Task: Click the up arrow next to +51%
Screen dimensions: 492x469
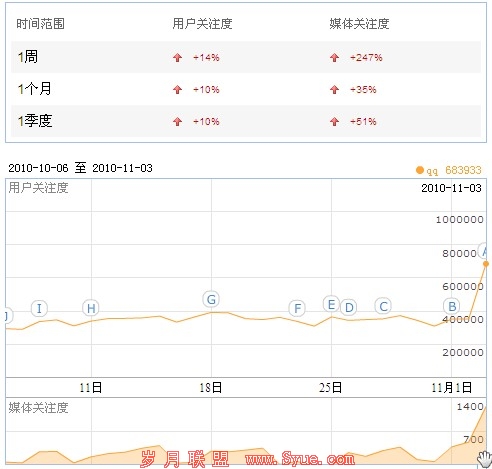Action: 334,121
